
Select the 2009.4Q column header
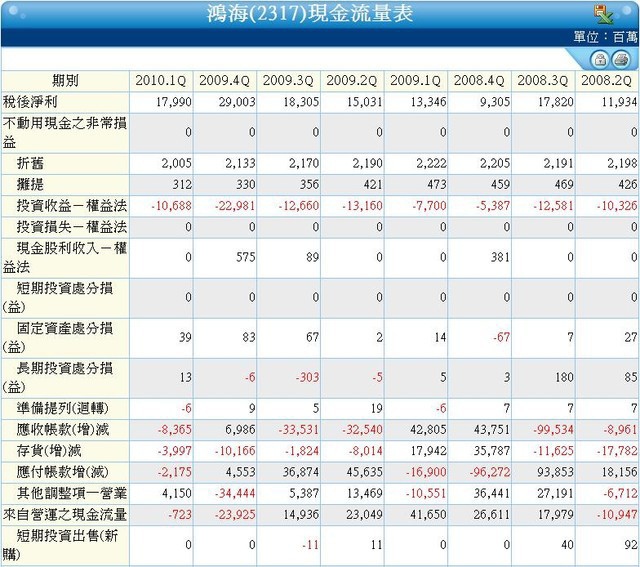point(224,81)
